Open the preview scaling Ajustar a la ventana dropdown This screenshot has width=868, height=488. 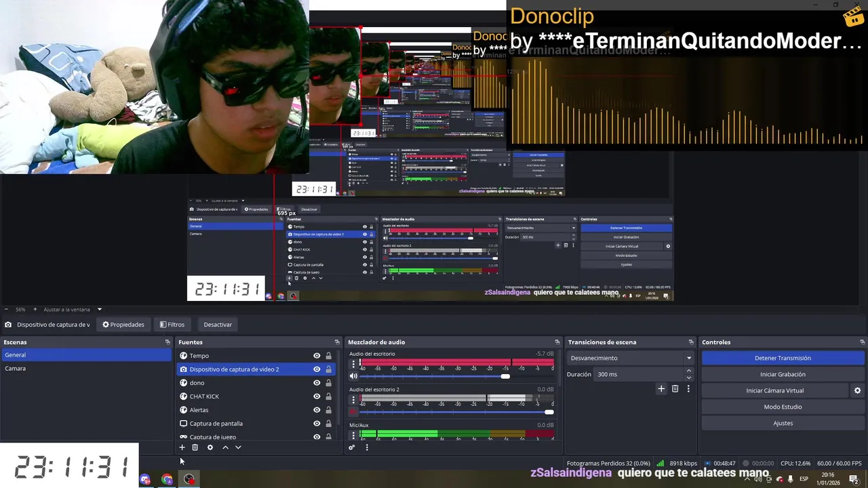click(x=73, y=309)
